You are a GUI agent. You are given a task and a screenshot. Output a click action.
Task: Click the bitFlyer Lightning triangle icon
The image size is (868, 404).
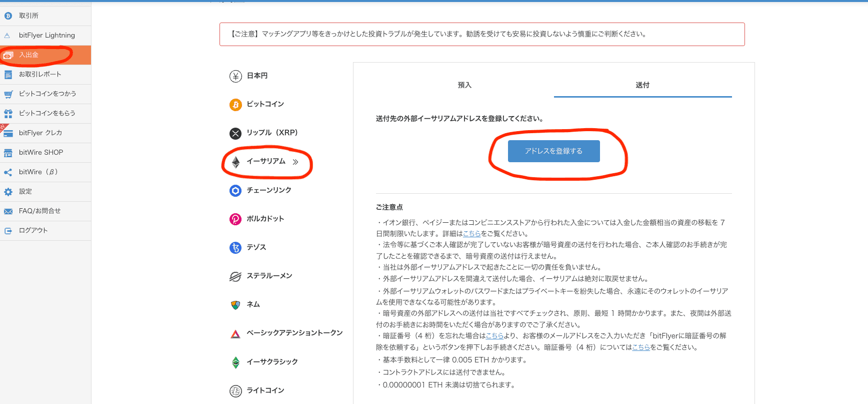[x=7, y=36]
